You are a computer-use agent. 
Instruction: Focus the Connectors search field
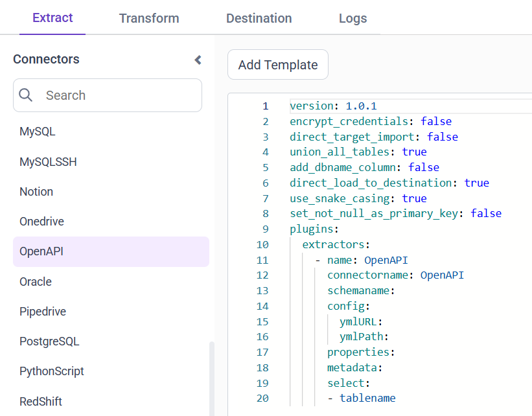tap(108, 95)
